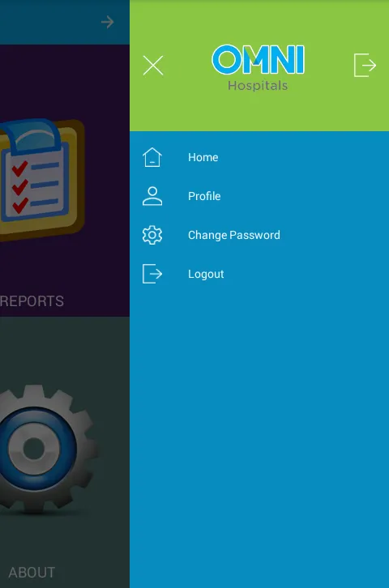Viewport: 389px width, 588px height.
Task: Tap the dimmed arrow in top bar
Action: pyautogui.click(x=107, y=22)
